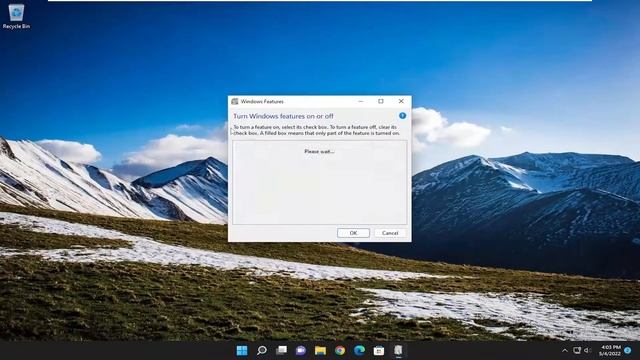Open Task View on the taskbar
Image resolution: width=640 pixels, height=360 pixels.
(x=281, y=350)
